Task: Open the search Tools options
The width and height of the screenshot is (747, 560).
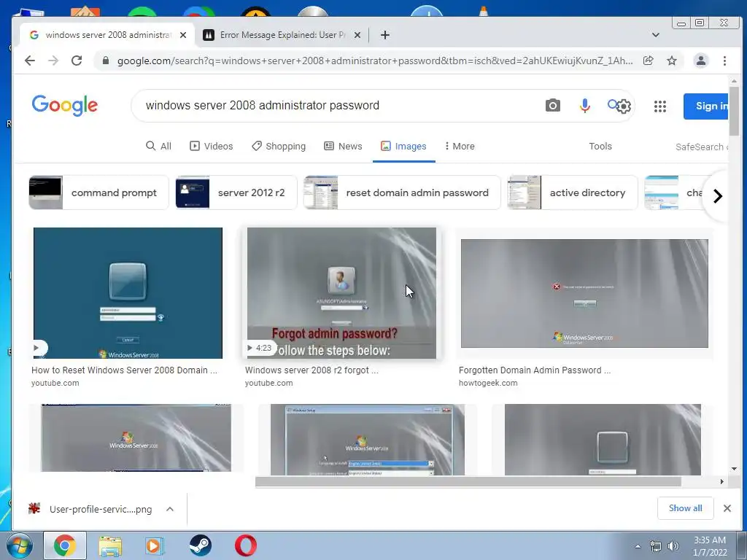Action: coord(600,146)
